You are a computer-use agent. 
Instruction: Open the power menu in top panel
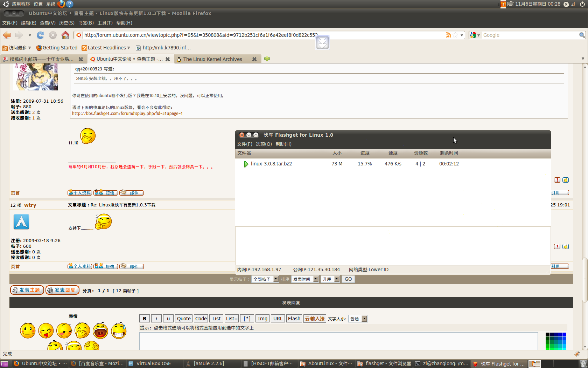pyautogui.click(x=582, y=4)
